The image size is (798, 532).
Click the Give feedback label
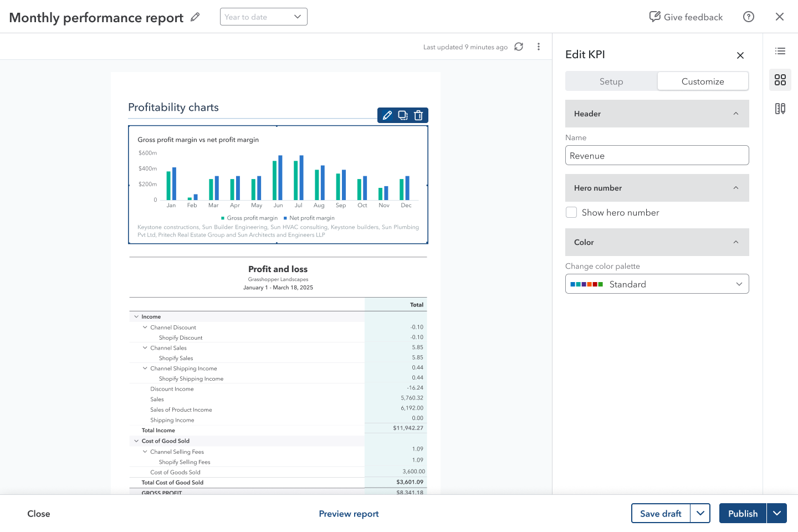(x=693, y=17)
